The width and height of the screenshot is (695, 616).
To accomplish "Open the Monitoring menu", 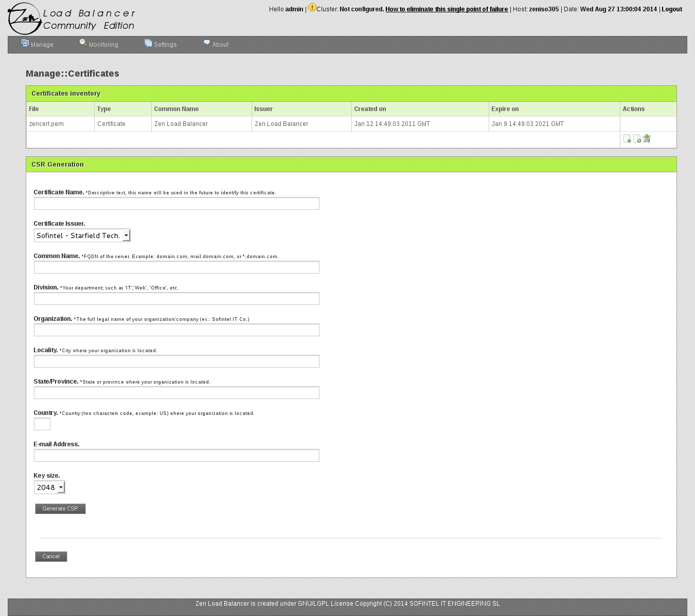I will click(103, 45).
